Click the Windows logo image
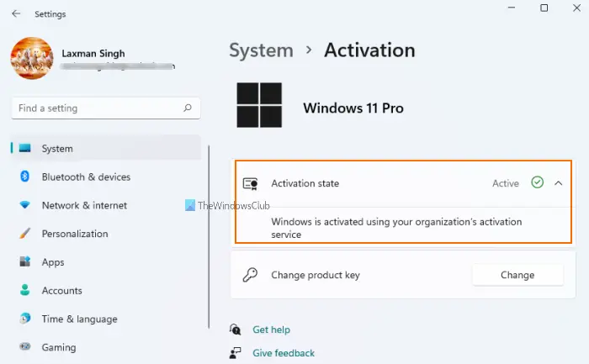Screen dimensions: 589x364 click(259, 105)
